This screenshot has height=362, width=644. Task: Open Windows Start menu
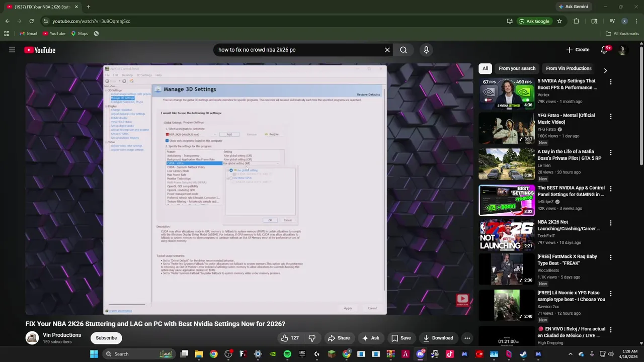click(x=94, y=354)
